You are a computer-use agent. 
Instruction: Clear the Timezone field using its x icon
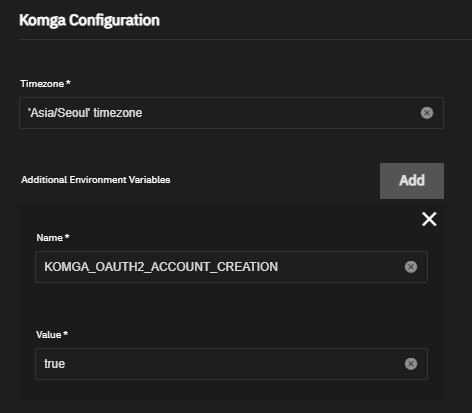pyautogui.click(x=427, y=113)
